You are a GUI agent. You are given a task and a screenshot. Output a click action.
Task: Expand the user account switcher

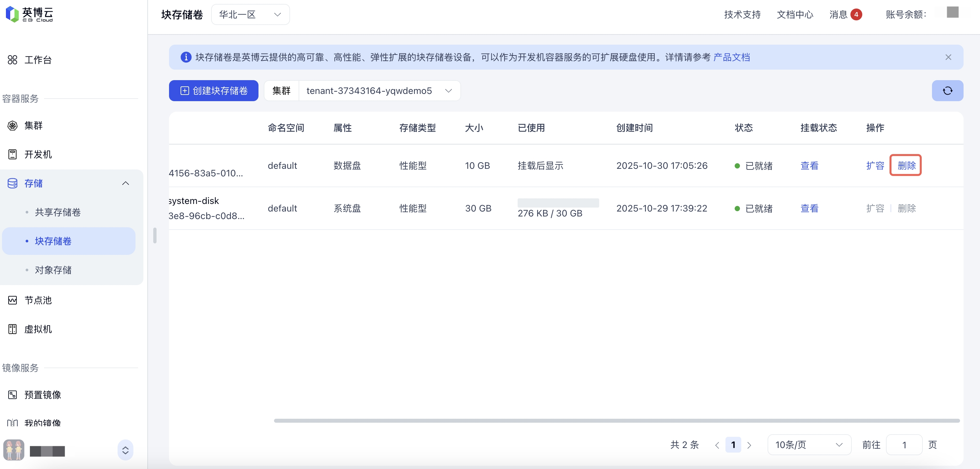click(125, 450)
